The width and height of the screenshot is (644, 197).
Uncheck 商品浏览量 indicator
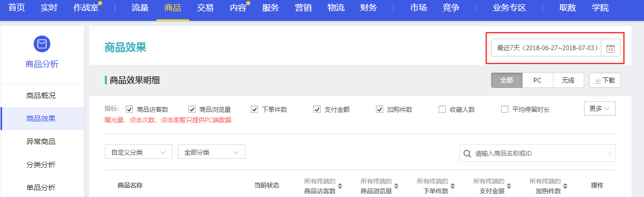click(192, 109)
